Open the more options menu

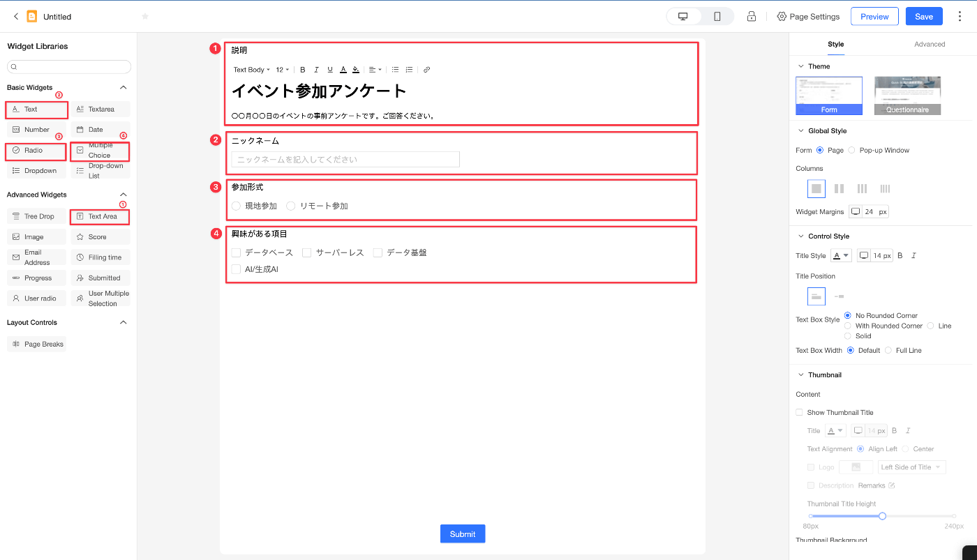coord(960,16)
